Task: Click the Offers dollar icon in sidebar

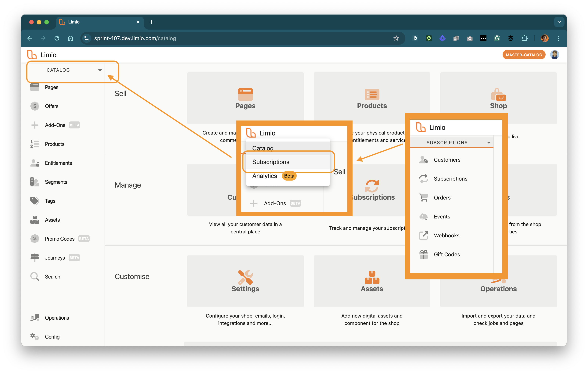Action: click(x=35, y=106)
